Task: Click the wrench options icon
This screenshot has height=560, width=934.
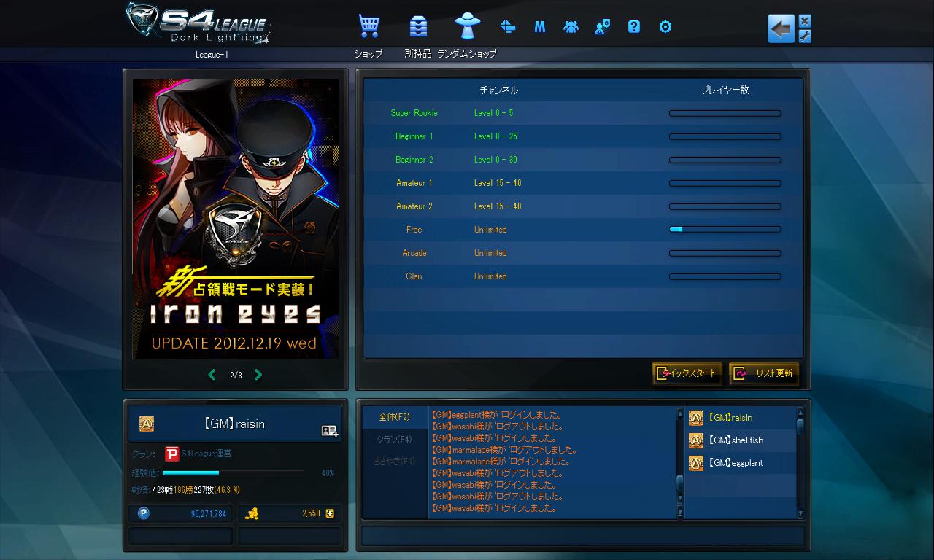Action: click(805, 36)
